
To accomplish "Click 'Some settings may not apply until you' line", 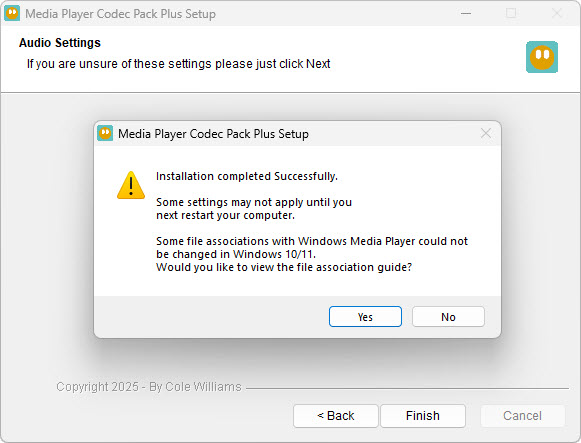I will tap(254, 202).
